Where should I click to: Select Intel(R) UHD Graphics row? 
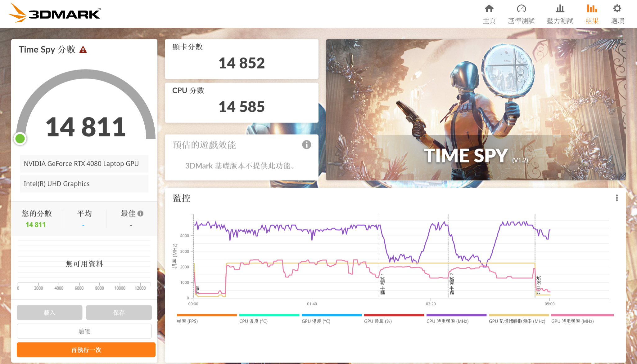click(84, 184)
